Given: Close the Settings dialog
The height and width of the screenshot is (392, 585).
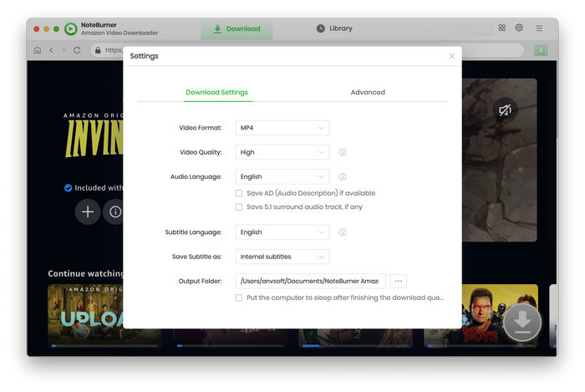Looking at the screenshot, I should (x=452, y=56).
